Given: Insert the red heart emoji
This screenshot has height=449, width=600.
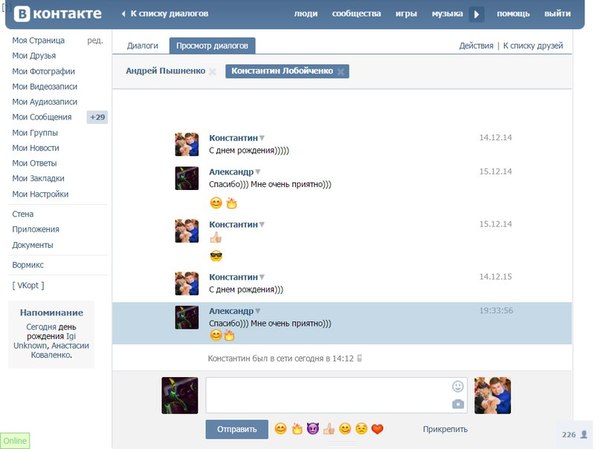Looking at the screenshot, I should pyautogui.click(x=377, y=429).
